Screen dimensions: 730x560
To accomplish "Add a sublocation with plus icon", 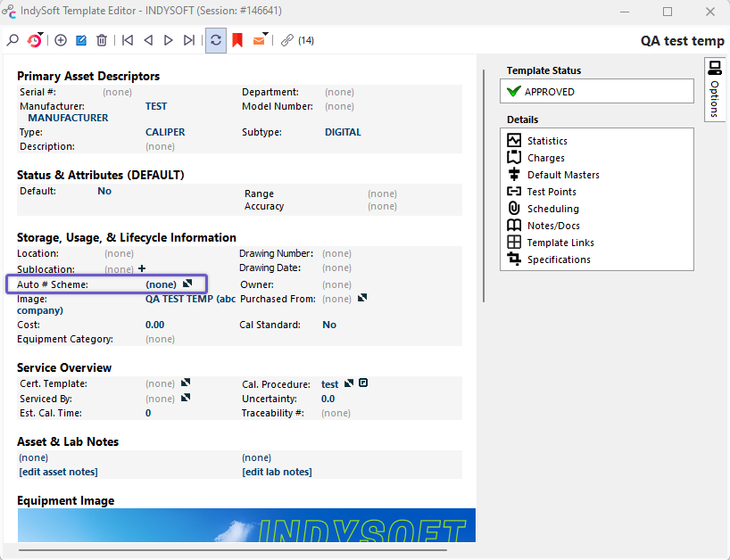I will point(142,268).
